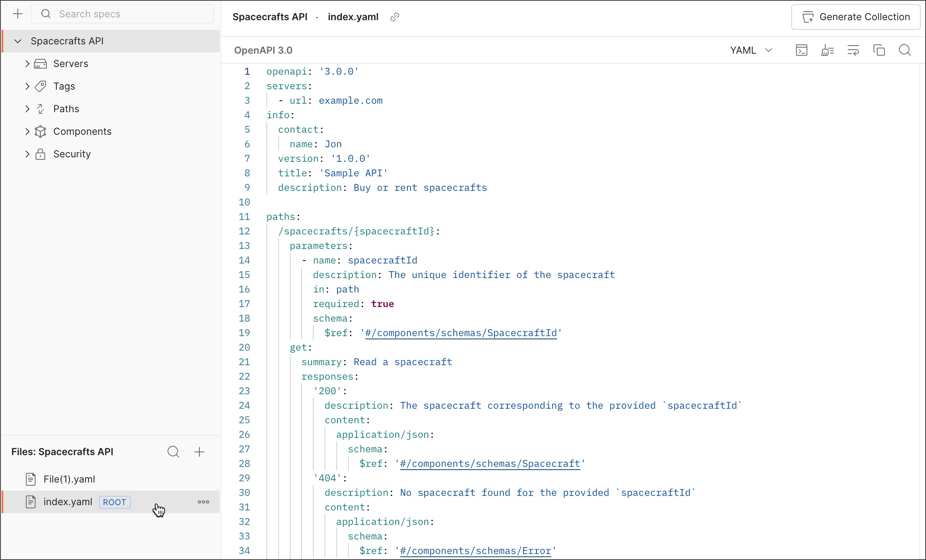This screenshot has width=926, height=560.
Task: Click the Paths icon in the sidebar
Action: [40, 109]
